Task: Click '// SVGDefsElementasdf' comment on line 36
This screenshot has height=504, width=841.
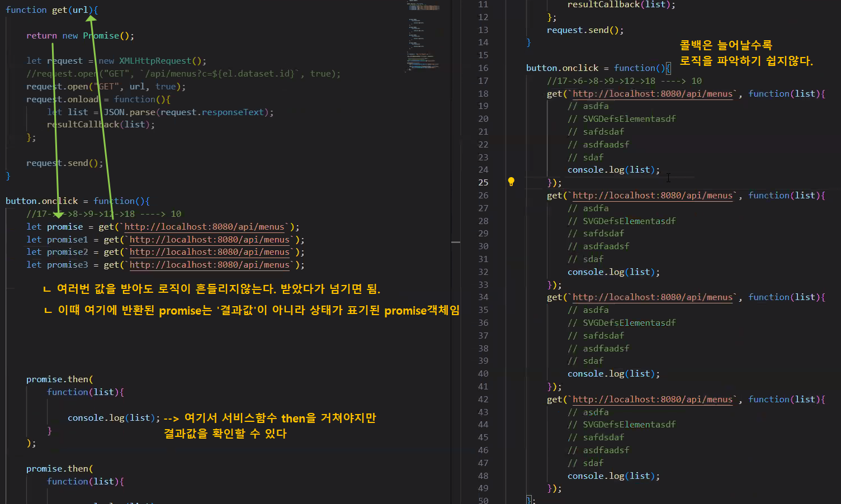Action: pos(622,323)
